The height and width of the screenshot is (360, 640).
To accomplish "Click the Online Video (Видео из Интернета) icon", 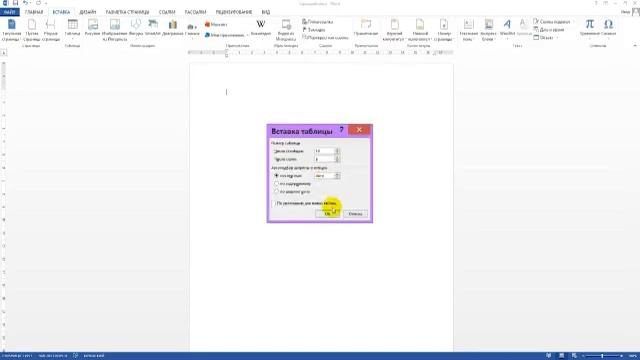I will tap(286, 24).
